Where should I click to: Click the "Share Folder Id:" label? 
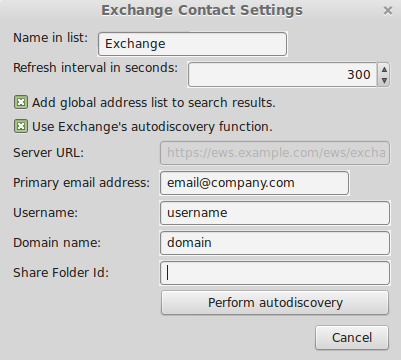(61, 273)
